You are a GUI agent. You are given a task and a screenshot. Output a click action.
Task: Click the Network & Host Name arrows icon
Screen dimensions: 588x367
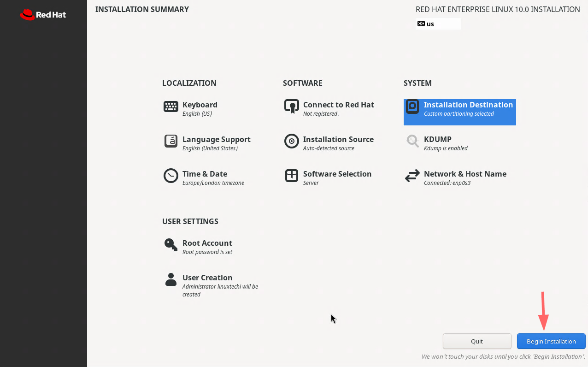click(x=412, y=176)
